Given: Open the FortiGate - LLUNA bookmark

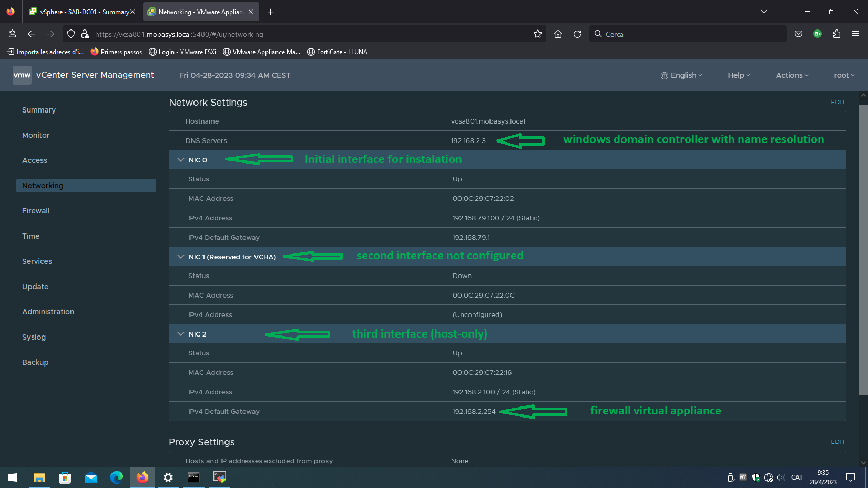Looking at the screenshot, I should tap(337, 52).
